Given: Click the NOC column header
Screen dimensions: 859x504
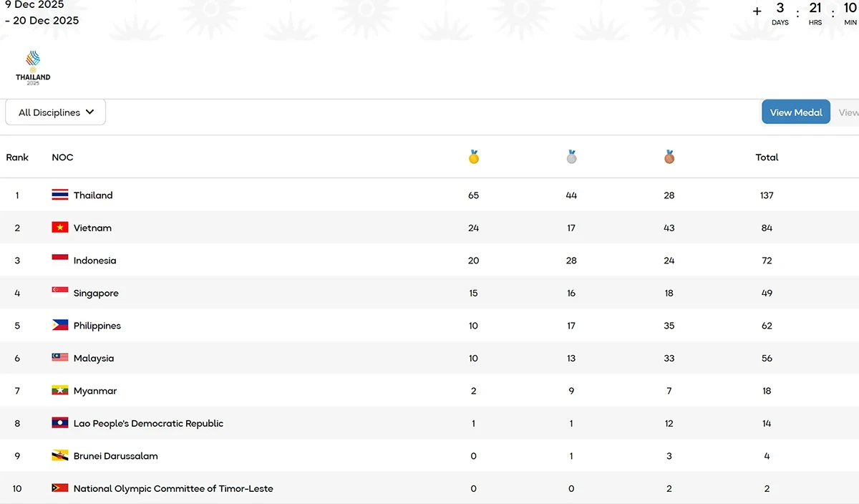Looking at the screenshot, I should (62, 157).
